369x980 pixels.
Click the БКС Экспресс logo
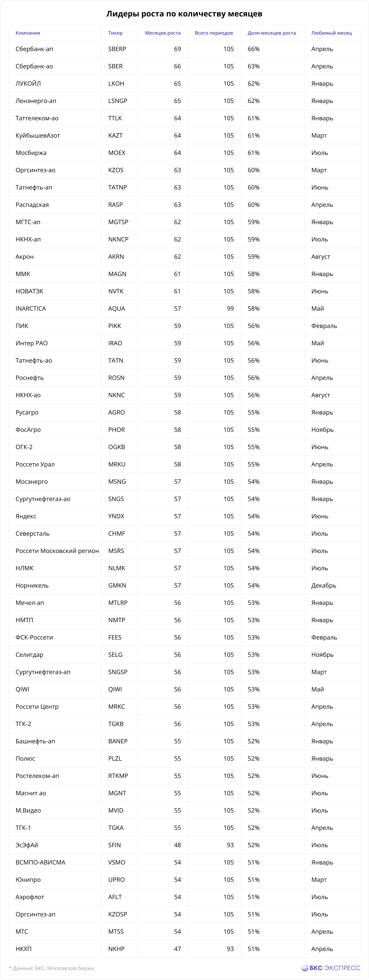tap(330, 968)
